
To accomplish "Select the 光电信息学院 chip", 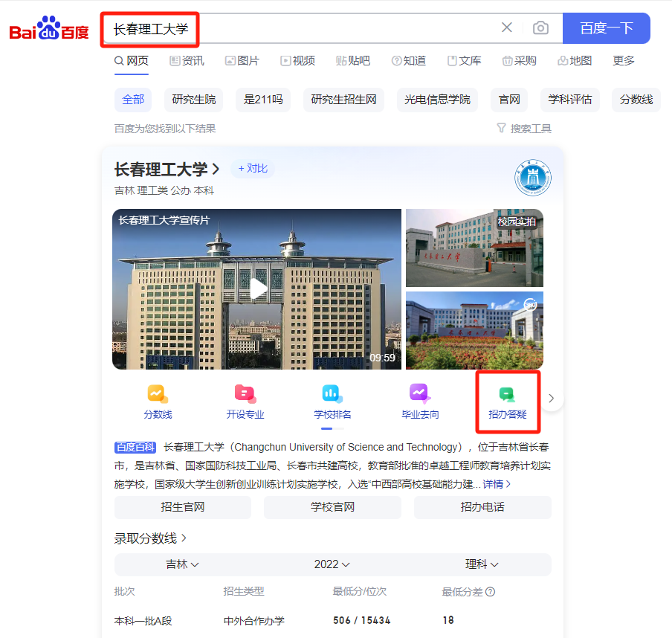I will tap(437, 100).
